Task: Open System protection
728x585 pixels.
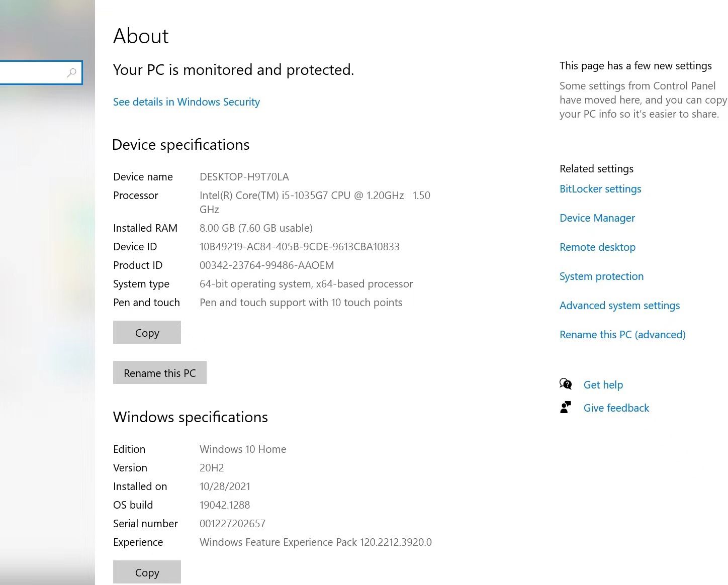Action: 601,276
